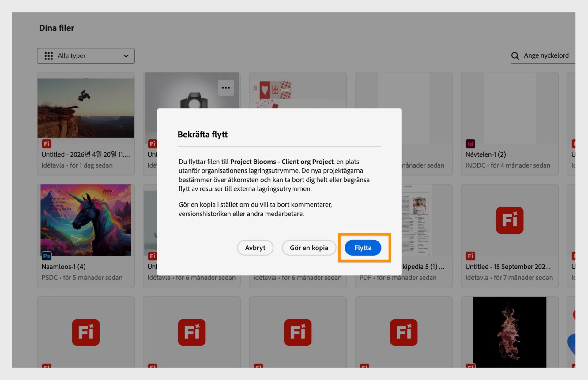
Task: Cancel the move with Avbryt
Action: coord(255,248)
